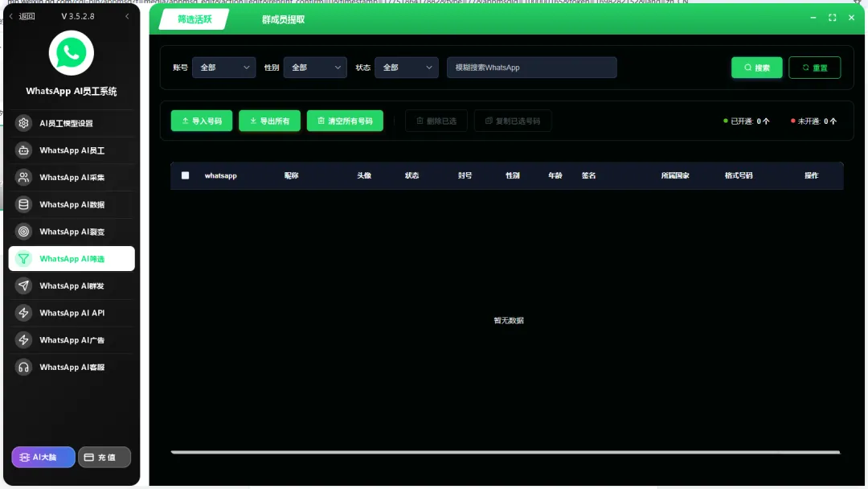Click horizontal scrollbar below the table
This screenshot has height=489, width=868.
(x=506, y=452)
